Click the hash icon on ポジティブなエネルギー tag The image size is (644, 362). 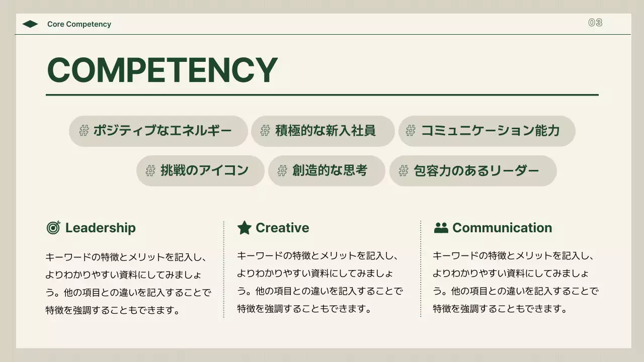[84, 131]
